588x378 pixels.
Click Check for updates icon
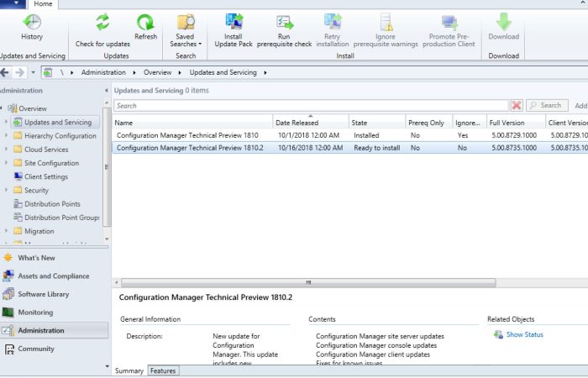tap(102, 22)
